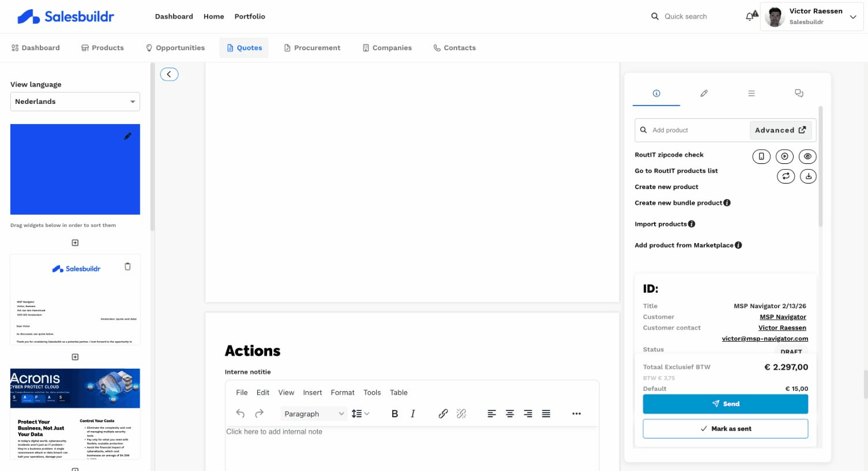Toggle italic formatting in note editor
The image size is (868, 471).
pos(413,413)
